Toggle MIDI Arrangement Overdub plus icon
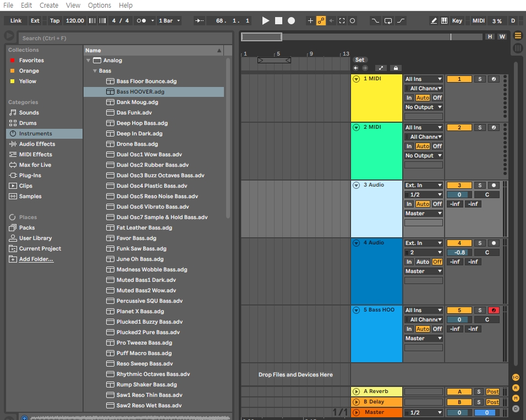This screenshot has height=420, width=526. point(310,21)
